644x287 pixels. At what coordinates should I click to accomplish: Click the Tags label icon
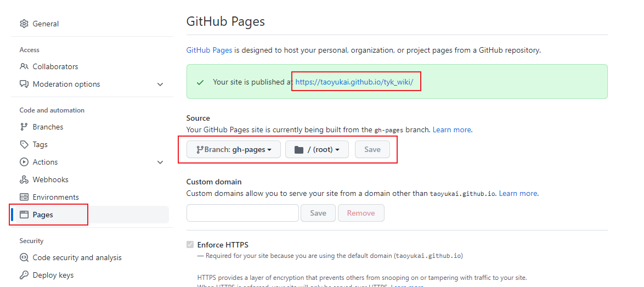click(x=24, y=144)
